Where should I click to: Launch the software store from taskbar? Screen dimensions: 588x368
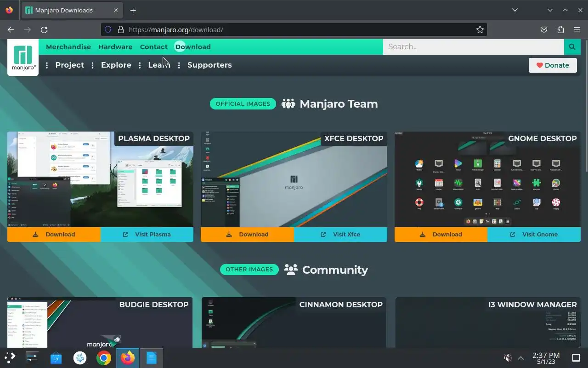(x=56, y=358)
